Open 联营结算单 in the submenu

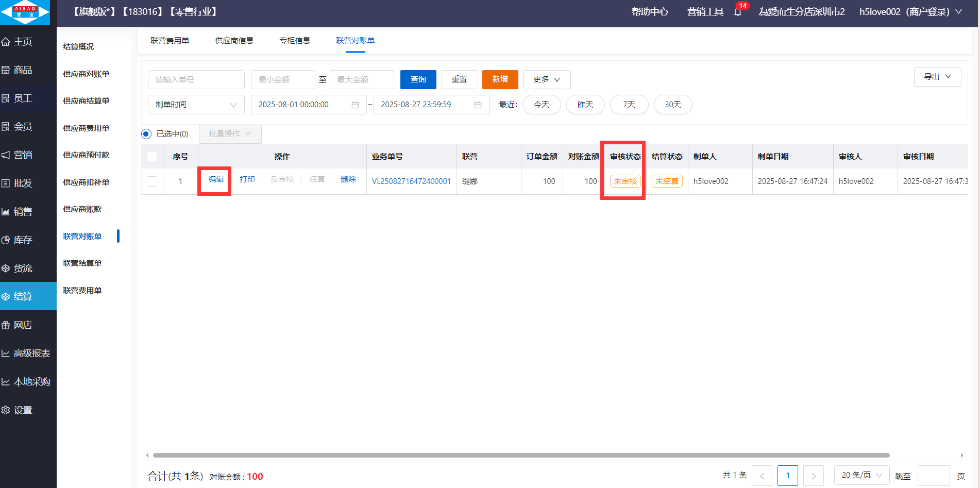click(x=82, y=263)
